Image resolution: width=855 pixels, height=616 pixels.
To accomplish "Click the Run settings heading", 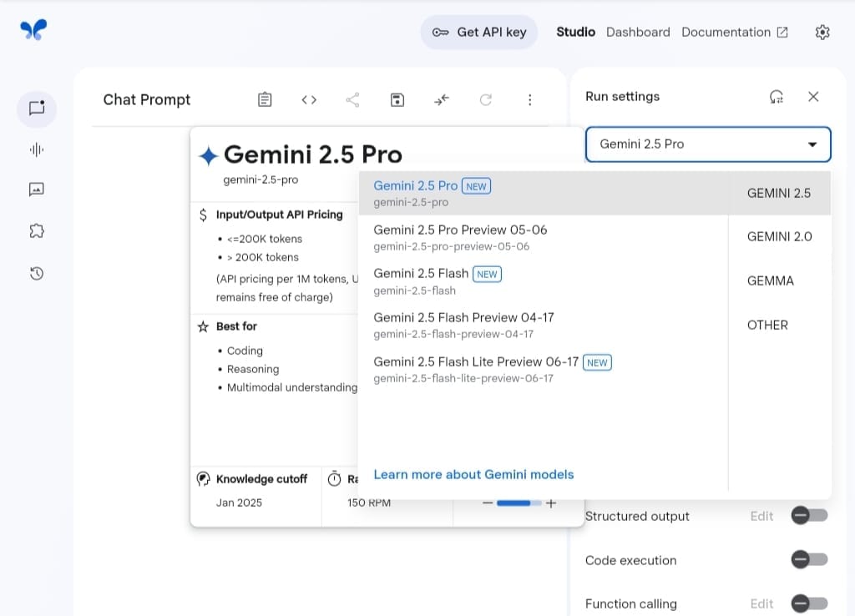I will (622, 97).
